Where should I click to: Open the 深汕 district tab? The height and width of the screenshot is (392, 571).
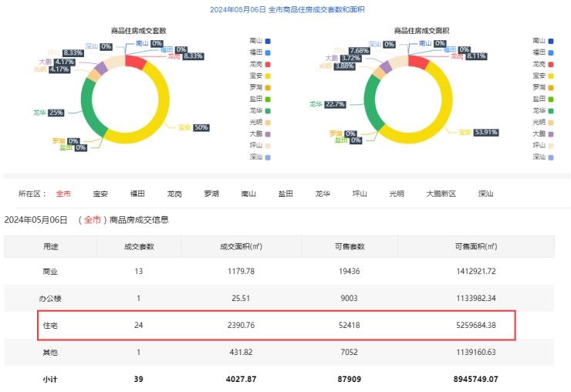(485, 194)
